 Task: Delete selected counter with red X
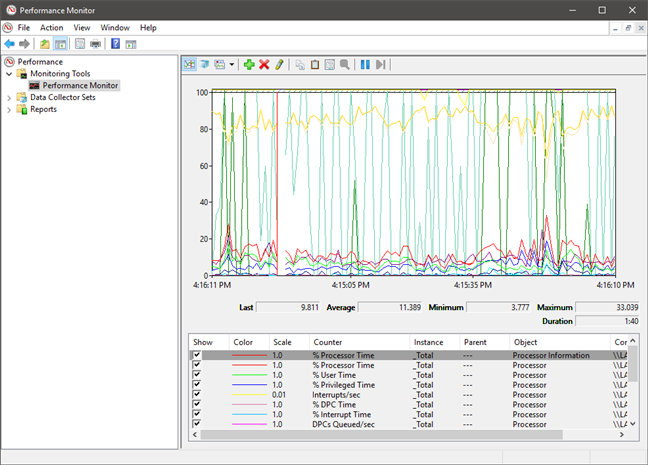(x=264, y=64)
